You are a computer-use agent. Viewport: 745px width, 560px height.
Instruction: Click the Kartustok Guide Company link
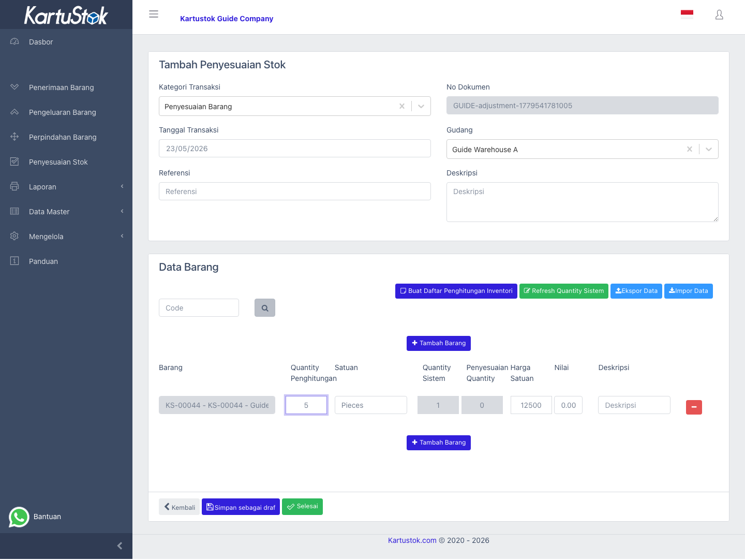(227, 19)
